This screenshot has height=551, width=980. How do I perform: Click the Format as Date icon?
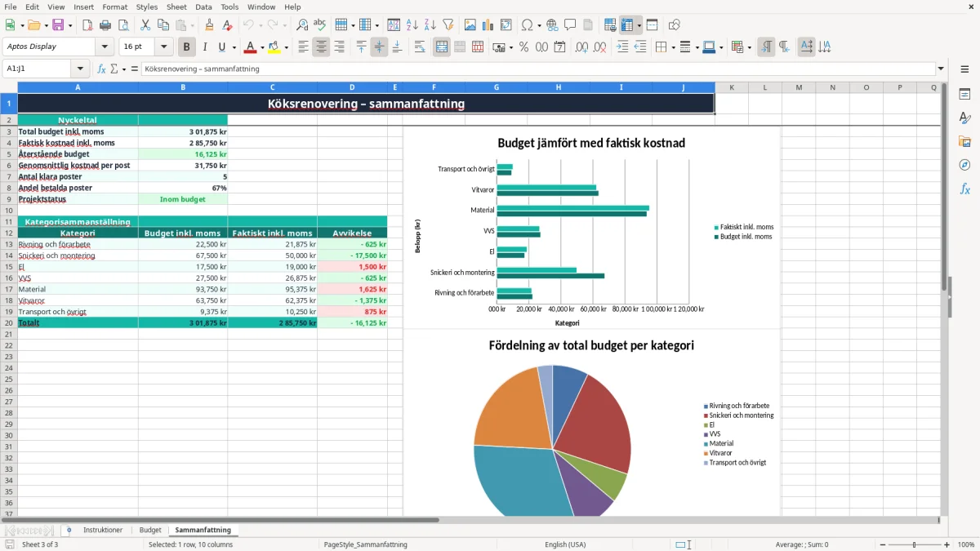tap(560, 47)
